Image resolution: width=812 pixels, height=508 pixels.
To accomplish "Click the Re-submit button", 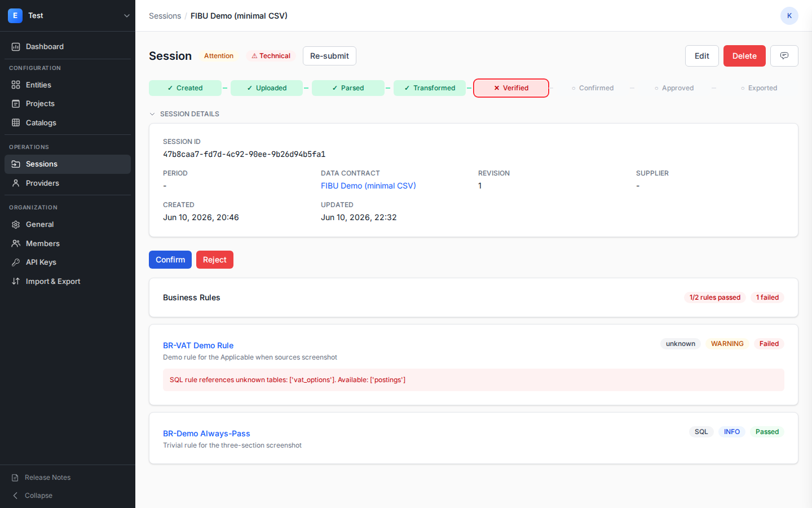I will (x=329, y=56).
